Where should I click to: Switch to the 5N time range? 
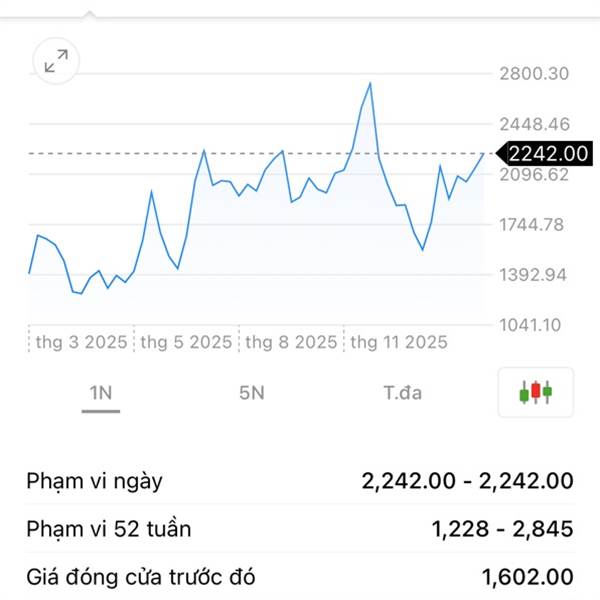[252, 393]
